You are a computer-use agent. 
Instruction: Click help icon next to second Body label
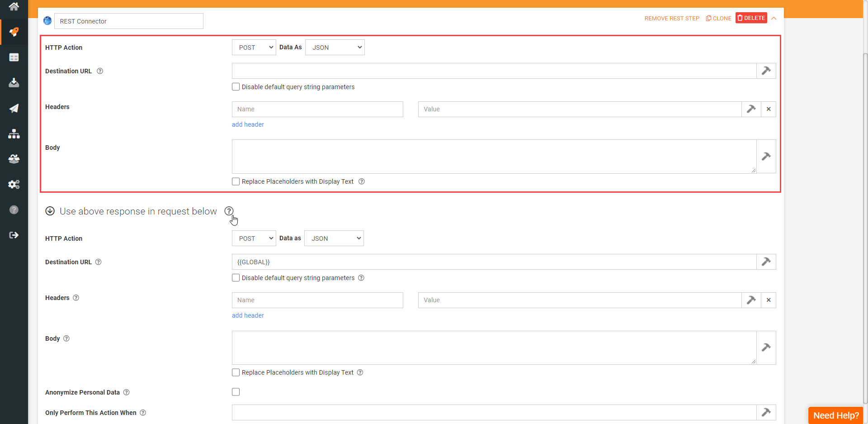[x=66, y=338]
